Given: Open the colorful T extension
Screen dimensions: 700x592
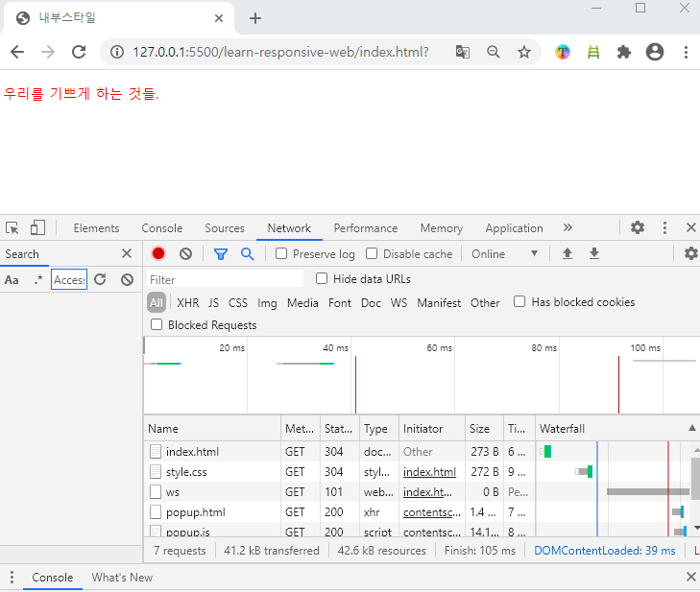Looking at the screenshot, I should click(x=563, y=52).
